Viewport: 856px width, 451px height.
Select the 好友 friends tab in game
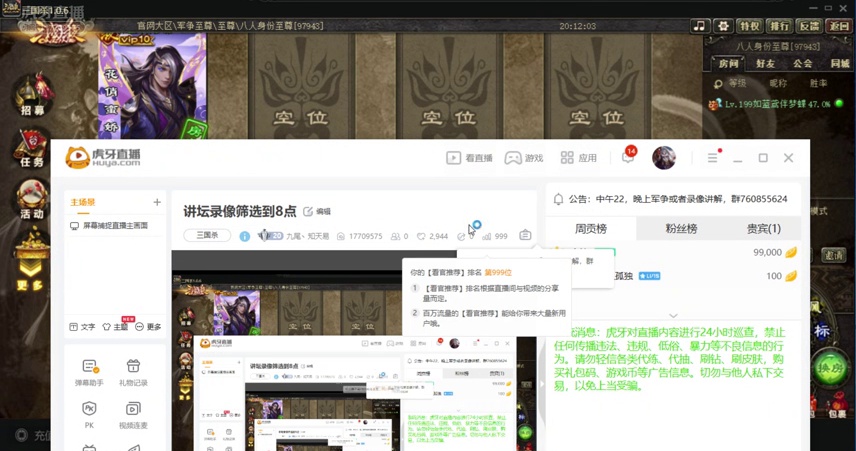[766, 63]
